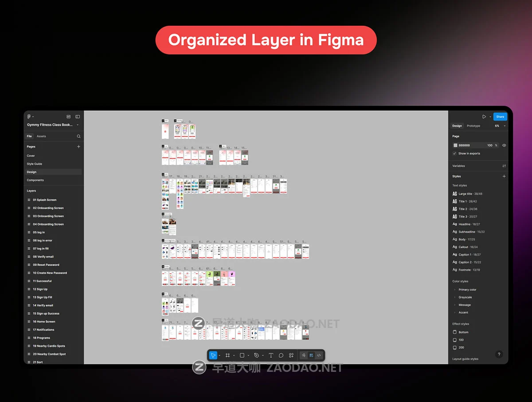Open the 6% zoom dropdown

coord(500,126)
